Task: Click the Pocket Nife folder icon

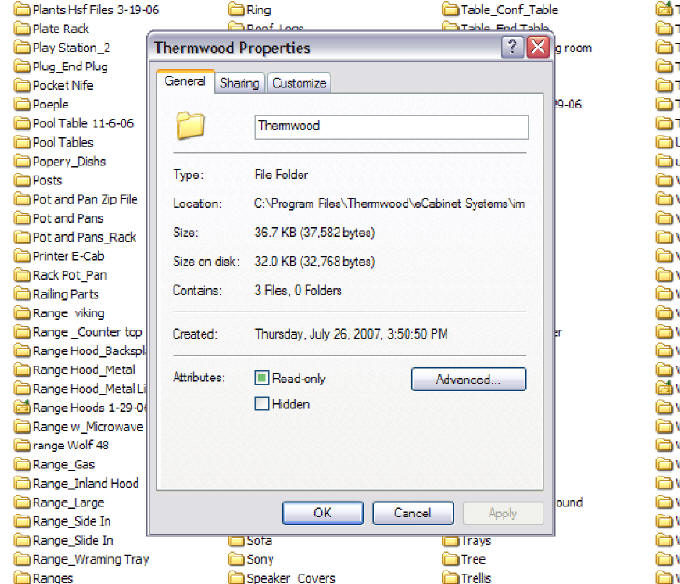Action: (x=22, y=85)
